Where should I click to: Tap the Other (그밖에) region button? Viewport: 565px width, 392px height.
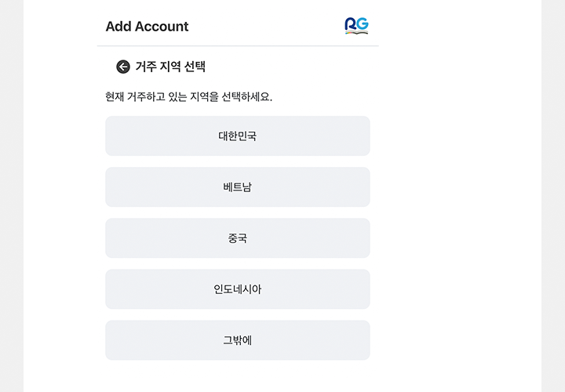coord(237,339)
